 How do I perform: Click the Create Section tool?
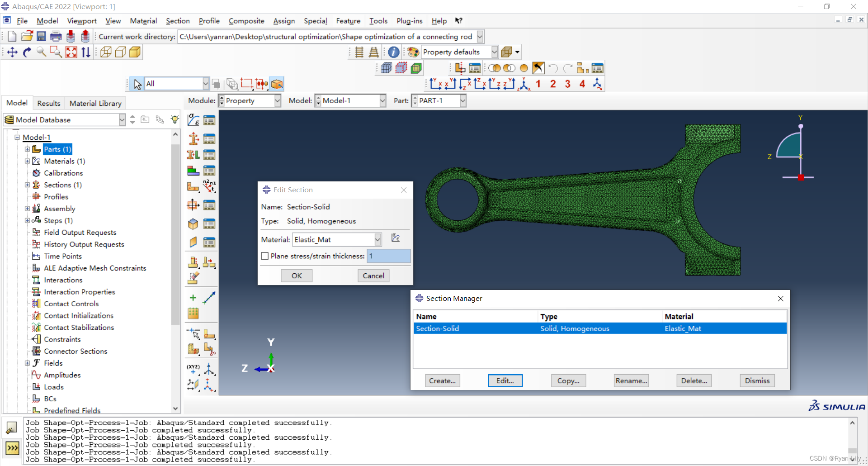[193, 138]
